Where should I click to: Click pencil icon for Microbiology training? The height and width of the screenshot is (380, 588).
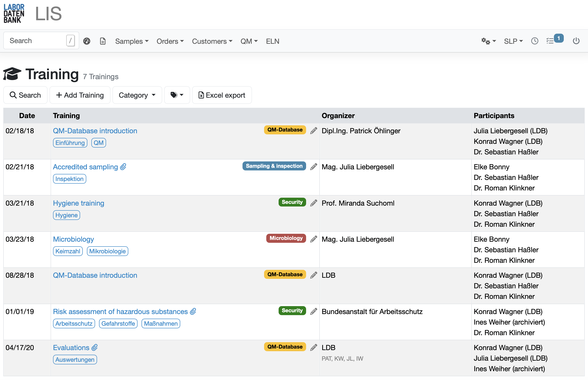coord(314,239)
